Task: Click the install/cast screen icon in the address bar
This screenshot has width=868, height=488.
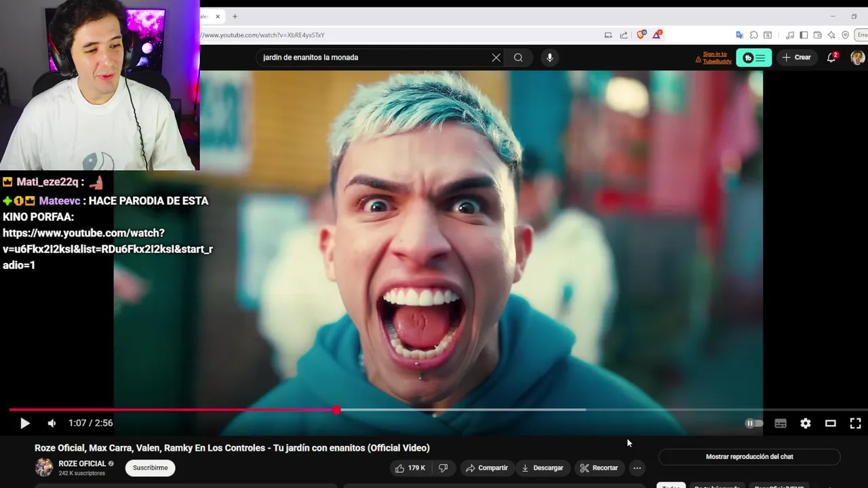Action: tap(608, 35)
